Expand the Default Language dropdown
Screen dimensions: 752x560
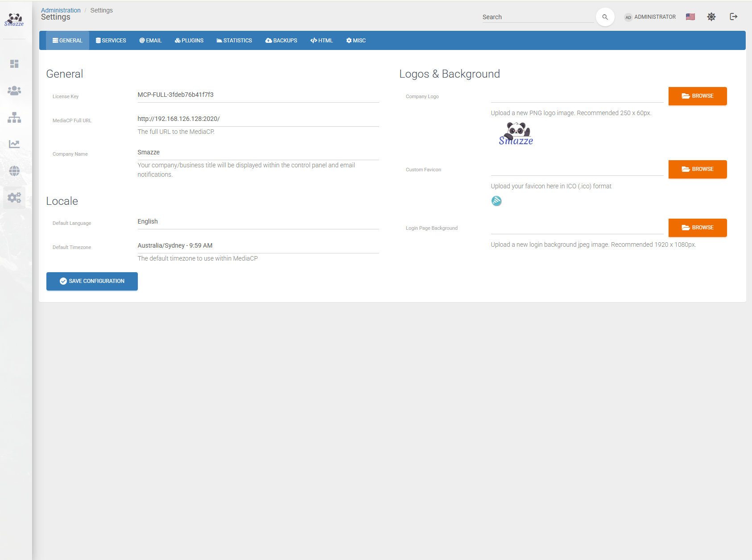point(258,222)
